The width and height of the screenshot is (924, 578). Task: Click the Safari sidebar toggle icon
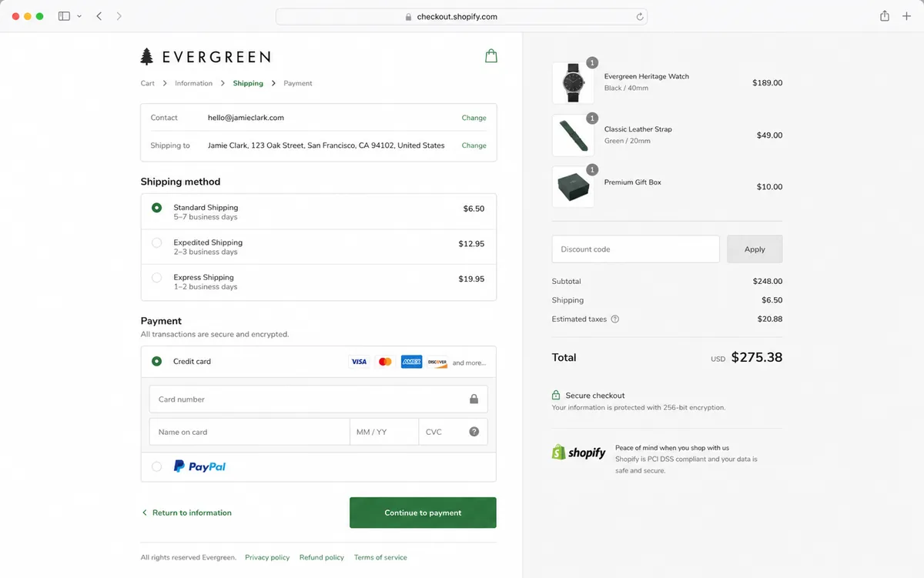(x=64, y=16)
